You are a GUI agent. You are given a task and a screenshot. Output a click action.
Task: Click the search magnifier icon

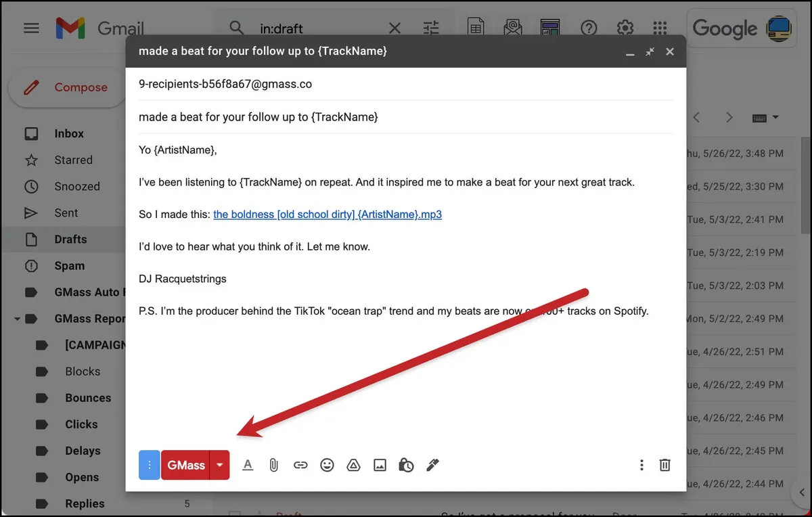pyautogui.click(x=236, y=28)
